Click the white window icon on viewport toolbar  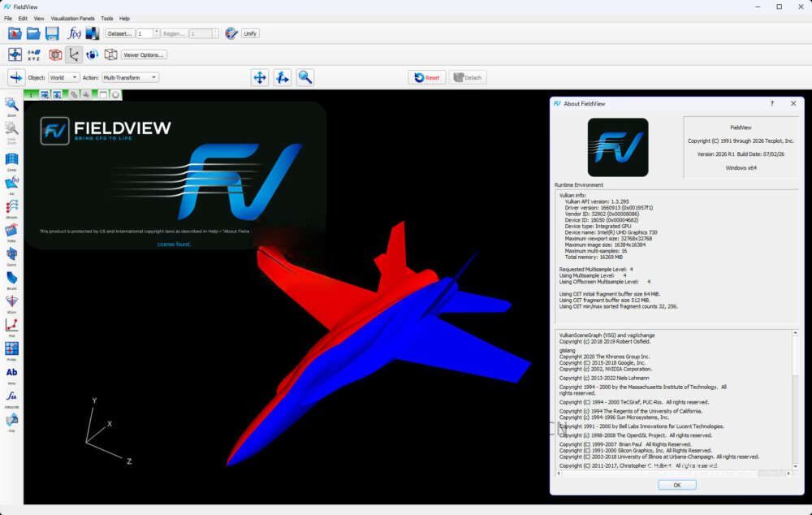[103, 95]
